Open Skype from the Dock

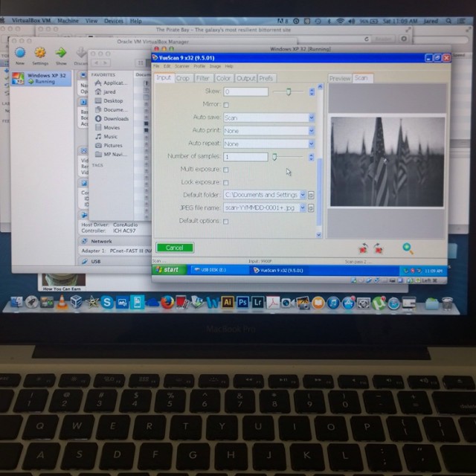point(107,303)
